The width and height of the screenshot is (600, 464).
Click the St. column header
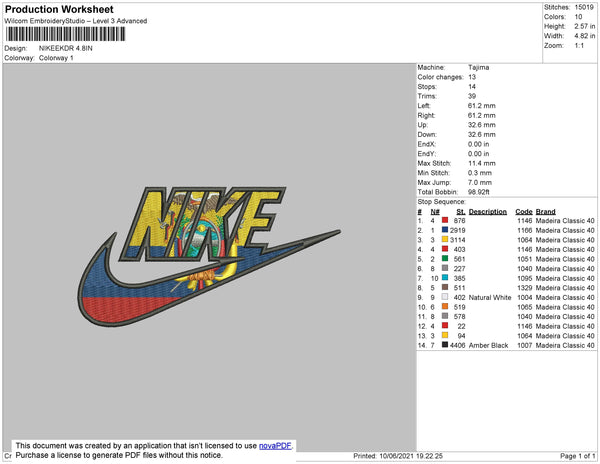(461, 212)
